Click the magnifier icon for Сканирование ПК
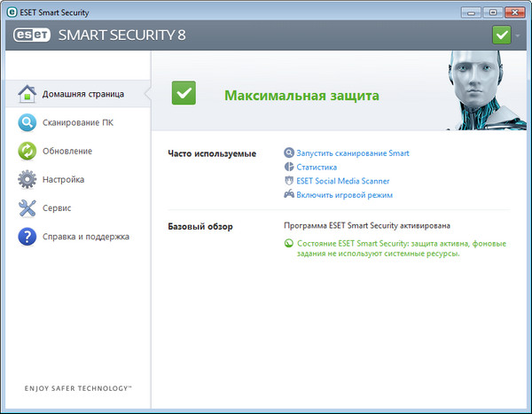532x414 pixels. (27, 122)
